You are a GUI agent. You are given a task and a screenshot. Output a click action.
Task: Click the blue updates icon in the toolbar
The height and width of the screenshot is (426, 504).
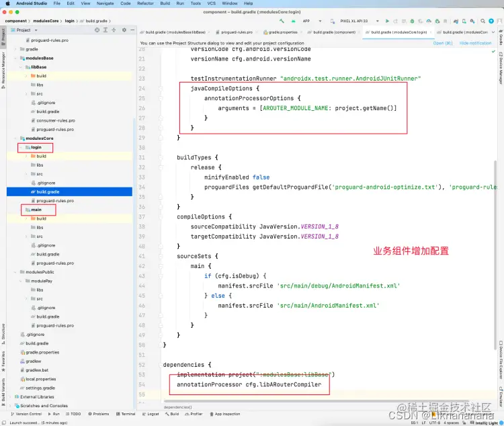[491, 21]
